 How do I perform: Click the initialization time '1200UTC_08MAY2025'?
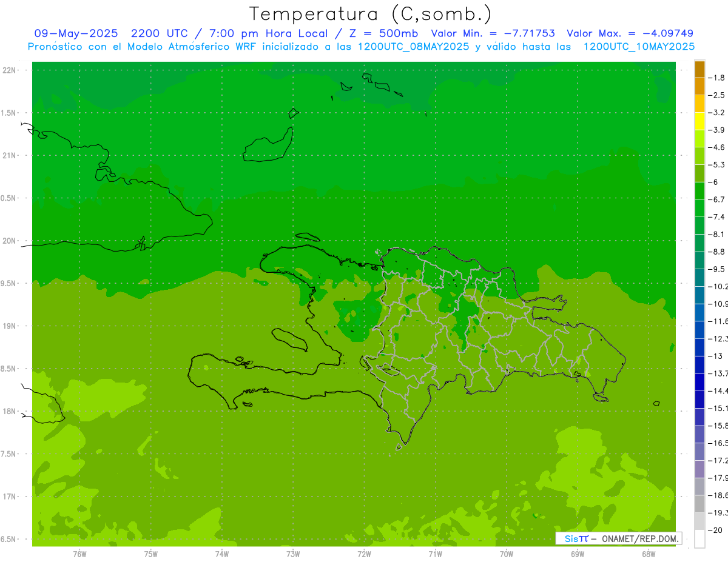(414, 46)
